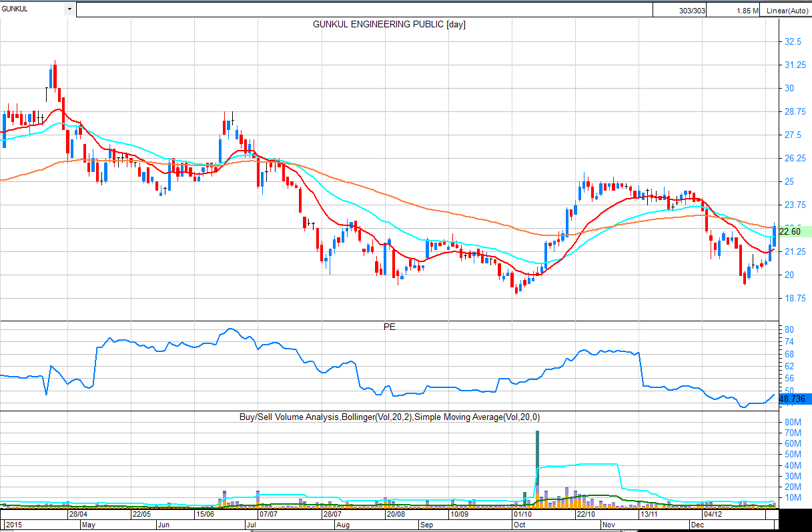Click the 01/10 date marker on timeline
The height and width of the screenshot is (532, 812).
[x=522, y=515]
